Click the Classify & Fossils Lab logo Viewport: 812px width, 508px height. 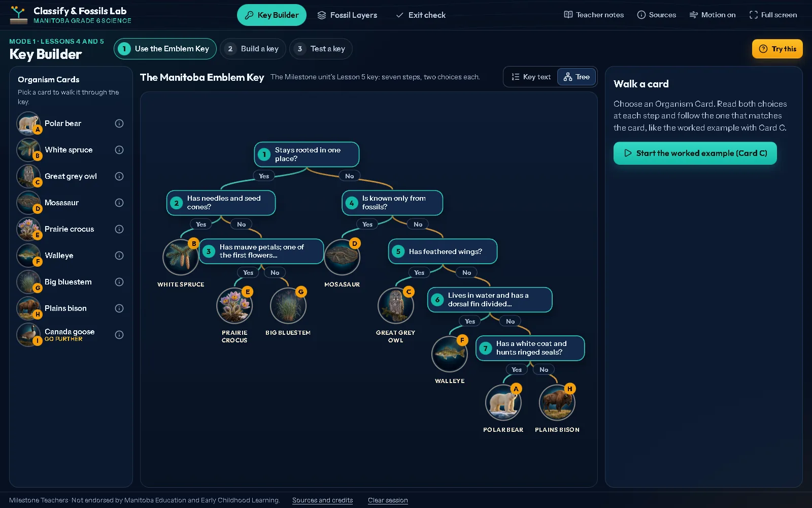click(x=19, y=15)
